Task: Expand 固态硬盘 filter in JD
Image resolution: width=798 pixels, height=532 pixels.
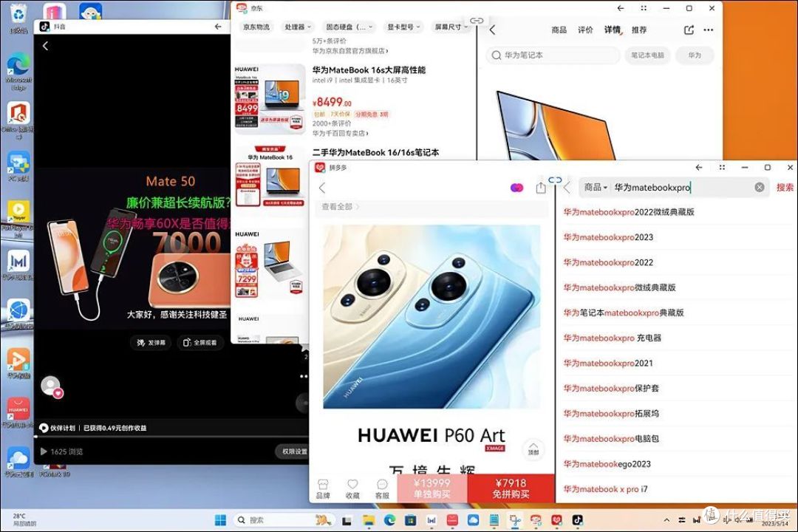Action: click(x=349, y=27)
